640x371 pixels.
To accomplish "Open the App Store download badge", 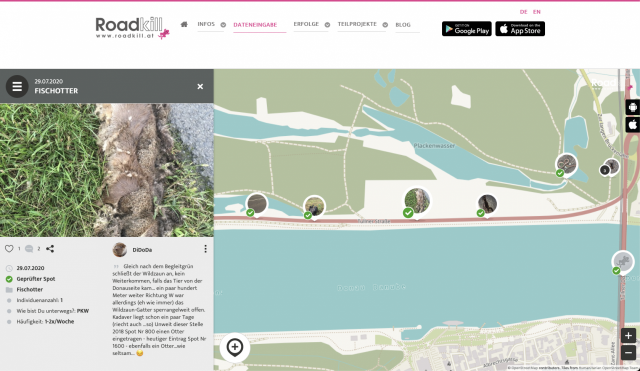I will 520,29.
